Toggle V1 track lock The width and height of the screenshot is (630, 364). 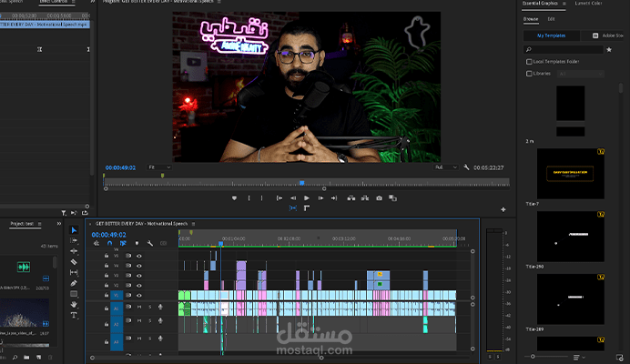point(107,296)
